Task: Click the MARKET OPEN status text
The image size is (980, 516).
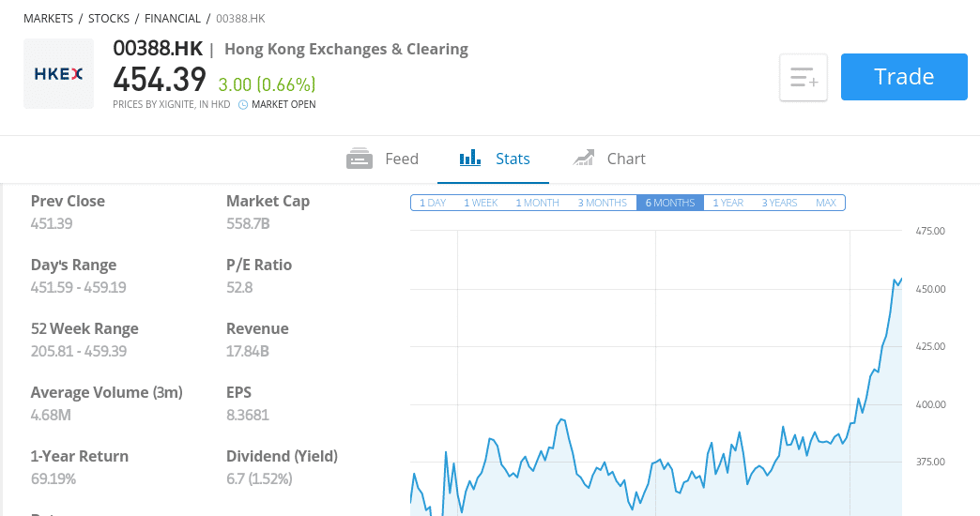Action: click(x=283, y=105)
